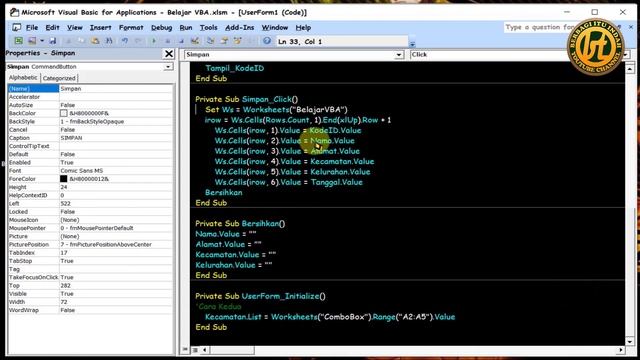Click the Cut toolbar icon

pyautogui.click(x=68, y=41)
